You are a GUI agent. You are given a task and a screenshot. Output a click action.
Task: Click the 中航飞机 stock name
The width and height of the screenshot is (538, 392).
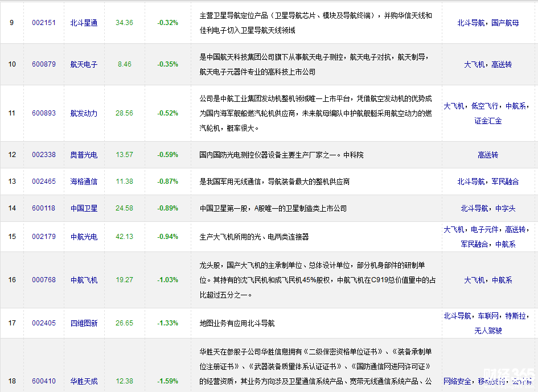coord(84,280)
